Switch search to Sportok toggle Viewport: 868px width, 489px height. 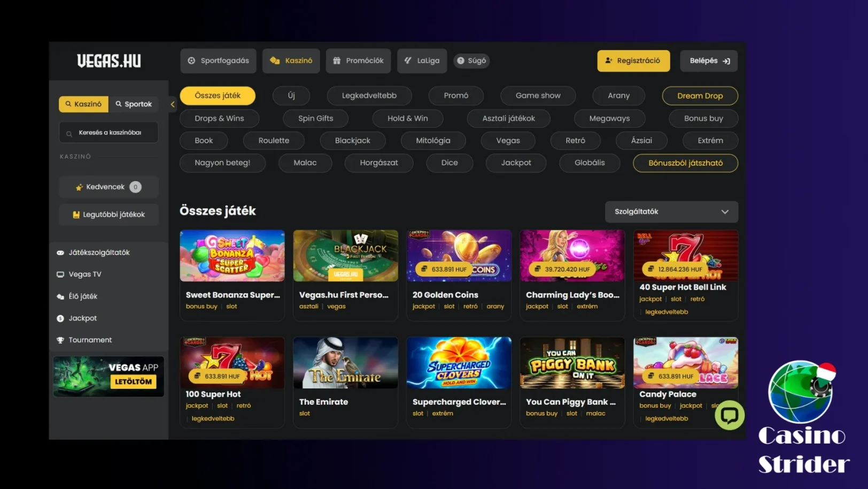134,104
